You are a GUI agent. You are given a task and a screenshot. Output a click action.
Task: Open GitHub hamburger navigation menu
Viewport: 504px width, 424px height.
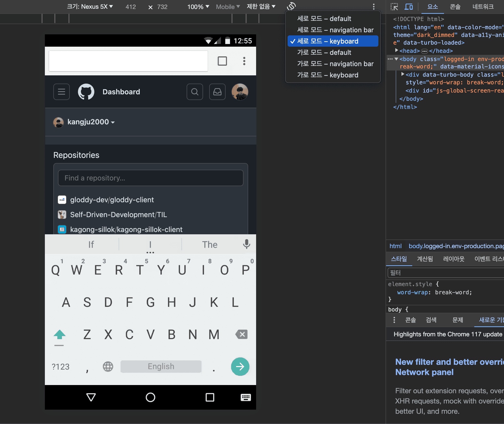(x=62, y=92)
